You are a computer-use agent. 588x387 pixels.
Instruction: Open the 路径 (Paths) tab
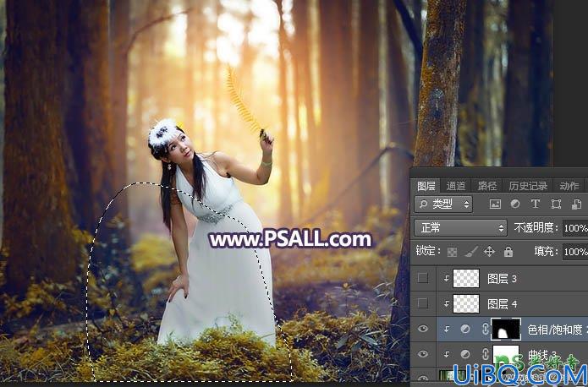click(486, 186)
